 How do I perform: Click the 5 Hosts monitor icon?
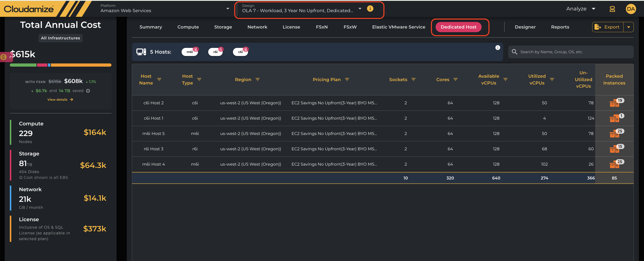[141, 52]
